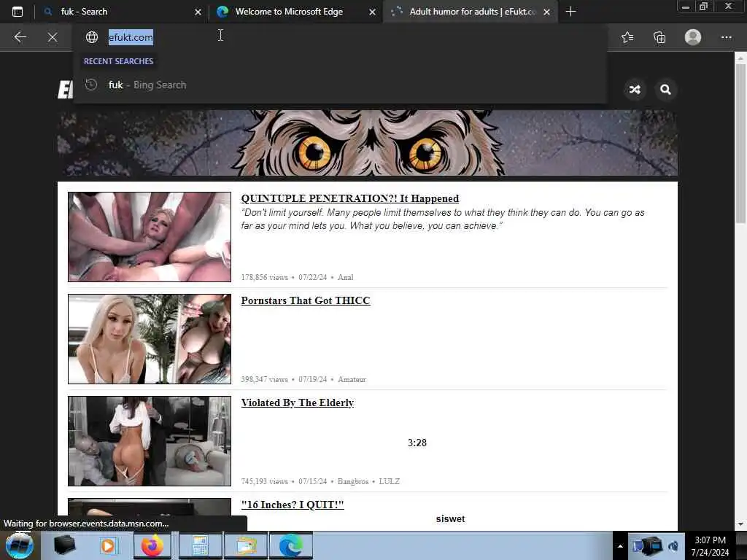Click the scrollbar down arrow
This screenshot has width=747, height=560.
(x=740, y=525)
